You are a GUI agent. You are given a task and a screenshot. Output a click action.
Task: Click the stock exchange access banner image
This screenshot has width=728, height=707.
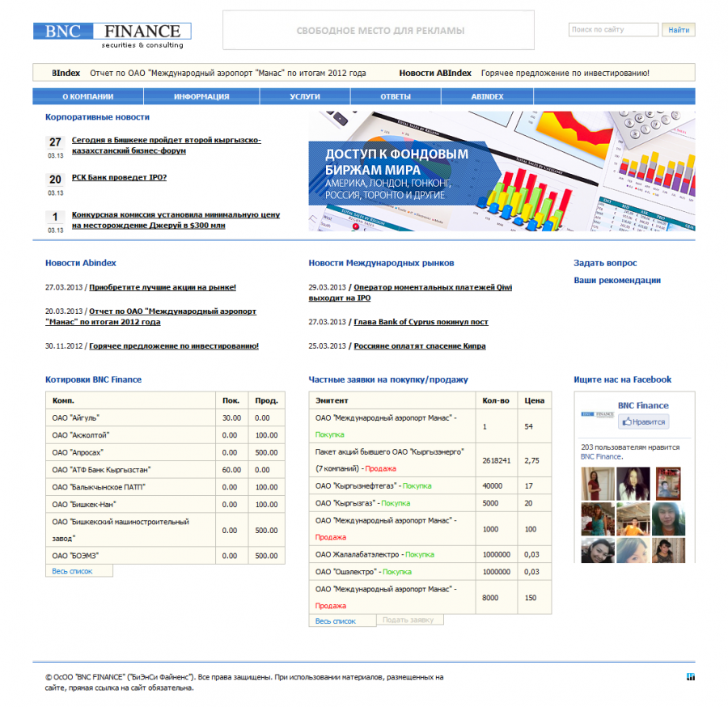[502, 171]
